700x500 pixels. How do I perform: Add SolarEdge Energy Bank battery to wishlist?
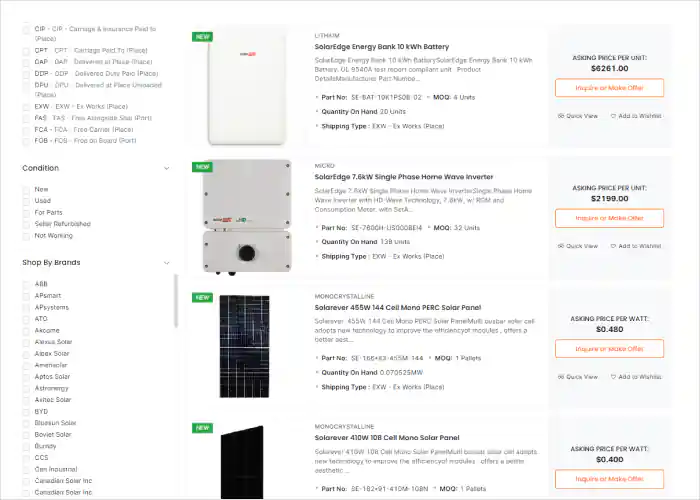[x=636, y=116]
